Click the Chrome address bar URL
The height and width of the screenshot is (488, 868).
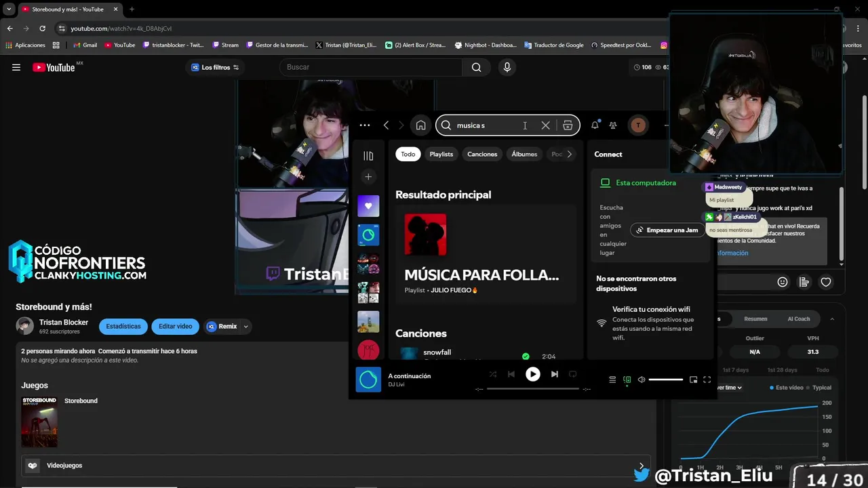point(121,28)
